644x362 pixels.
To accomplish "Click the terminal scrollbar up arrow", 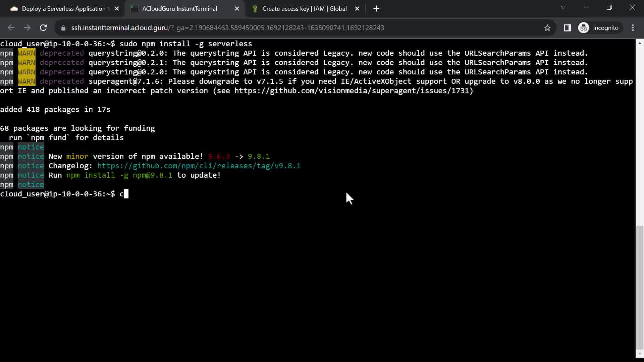I will click(640, 43).
